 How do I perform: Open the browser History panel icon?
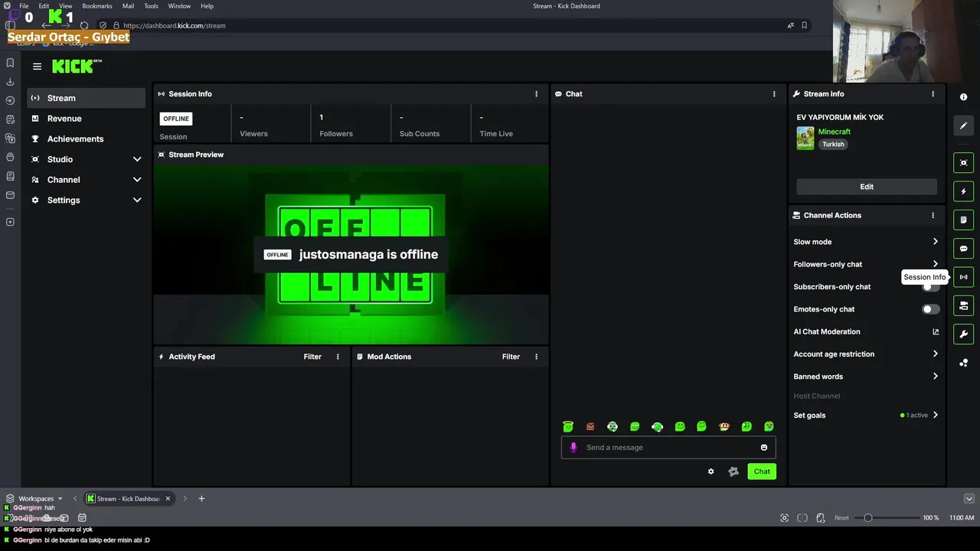click(x=10, y=100)
